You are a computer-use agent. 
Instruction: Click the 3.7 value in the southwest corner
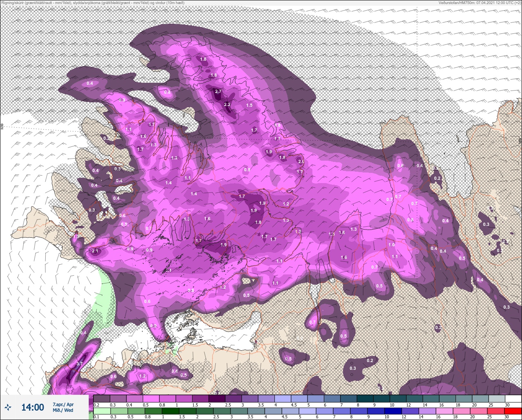(80, 364)
